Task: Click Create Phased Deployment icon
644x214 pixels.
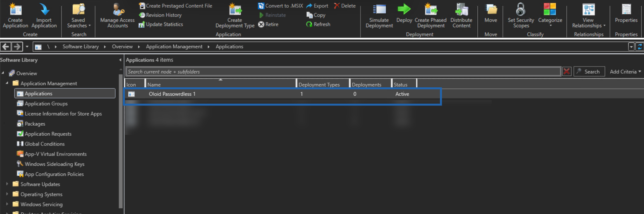Action: pos(431,9)
